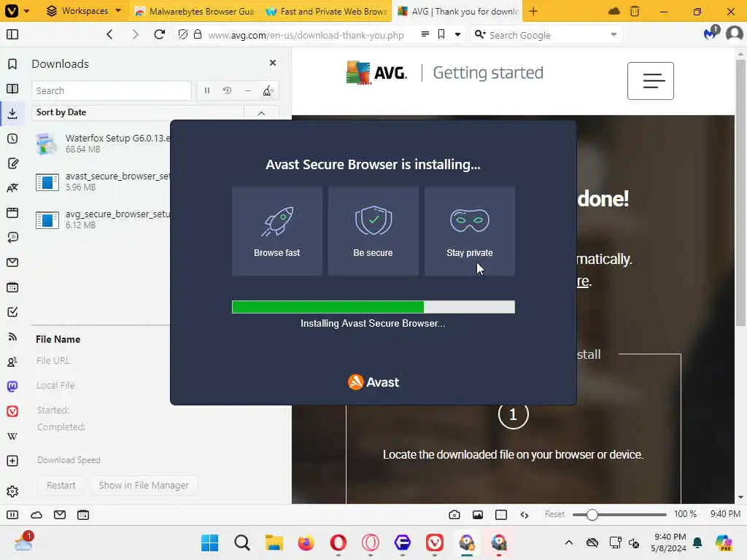Open History panel clock icon
The width and height of the screenshot is (747, 560).
pyautogui.click(x=12, y=139)
